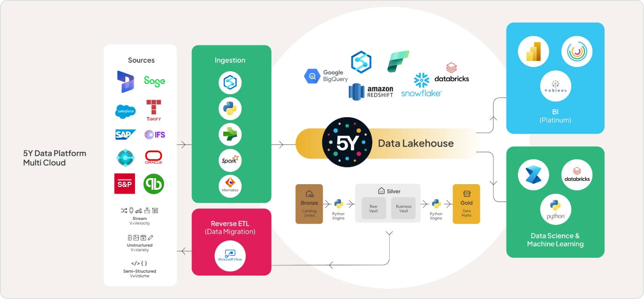Image resolution: width=644 pixels, height=299 pixels.
Task: Select the Tableau icon in BI panel
Action: click(556, 86)
